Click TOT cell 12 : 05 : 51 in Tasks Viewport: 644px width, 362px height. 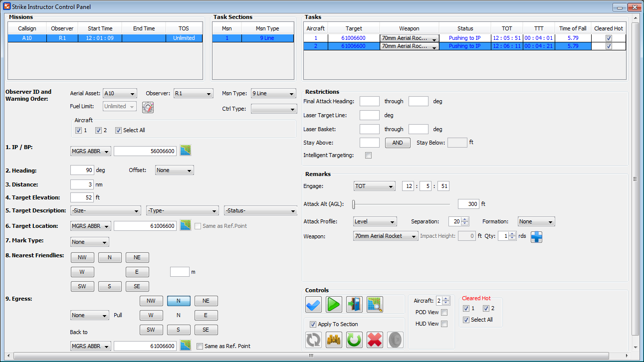507,38
